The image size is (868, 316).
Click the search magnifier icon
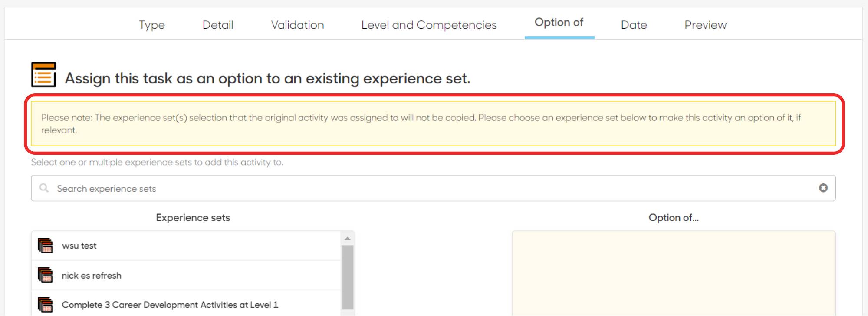click(44, 188)
